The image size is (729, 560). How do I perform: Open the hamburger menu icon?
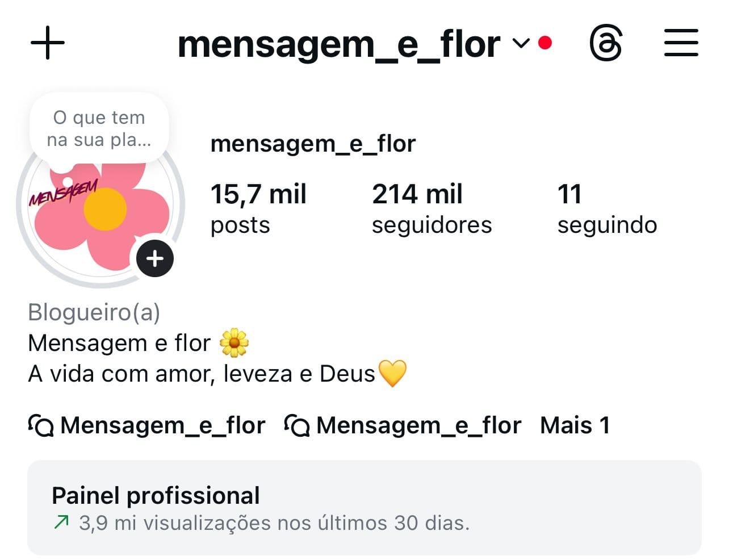pos(681,43)
